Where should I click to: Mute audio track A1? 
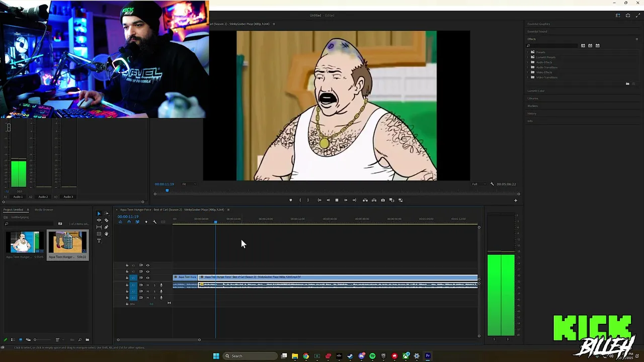coord(148,285)
